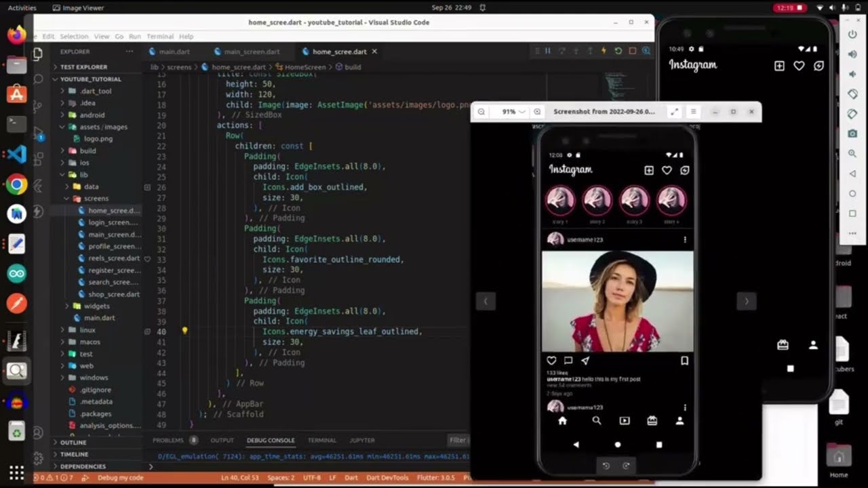Collapse the lib folder
This screenshot has width=868, height=488.
[83, 174]
